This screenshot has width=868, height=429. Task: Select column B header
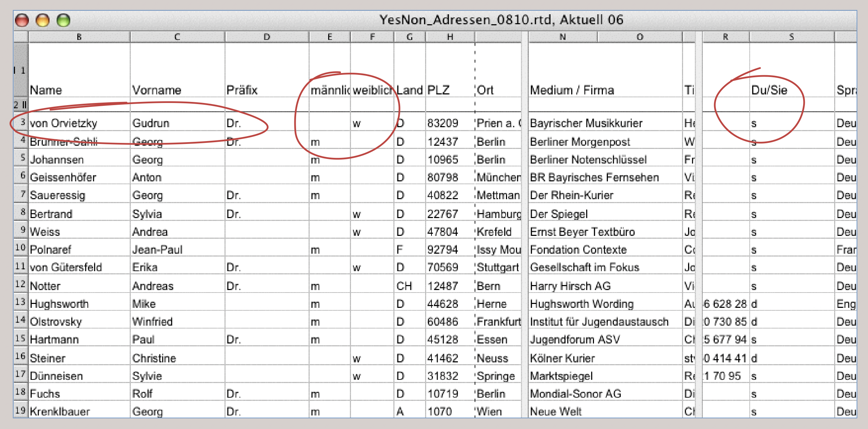(79, 37)
